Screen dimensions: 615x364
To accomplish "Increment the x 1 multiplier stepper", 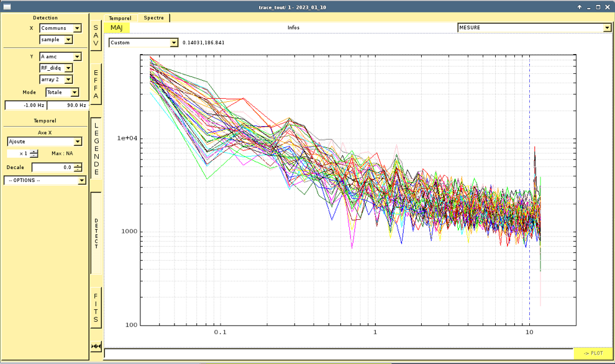I will (34, 152).
